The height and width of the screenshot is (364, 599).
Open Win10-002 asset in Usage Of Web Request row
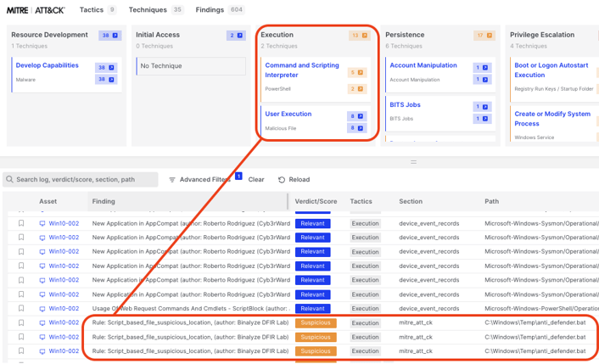[64, 308]
